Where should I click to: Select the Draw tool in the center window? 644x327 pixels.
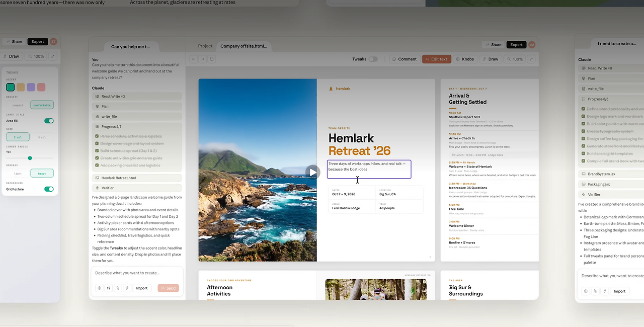click(x=490, y=59)
